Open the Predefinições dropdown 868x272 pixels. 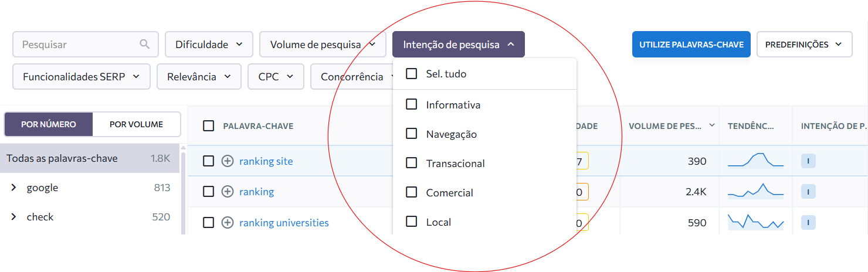[803, 45]
